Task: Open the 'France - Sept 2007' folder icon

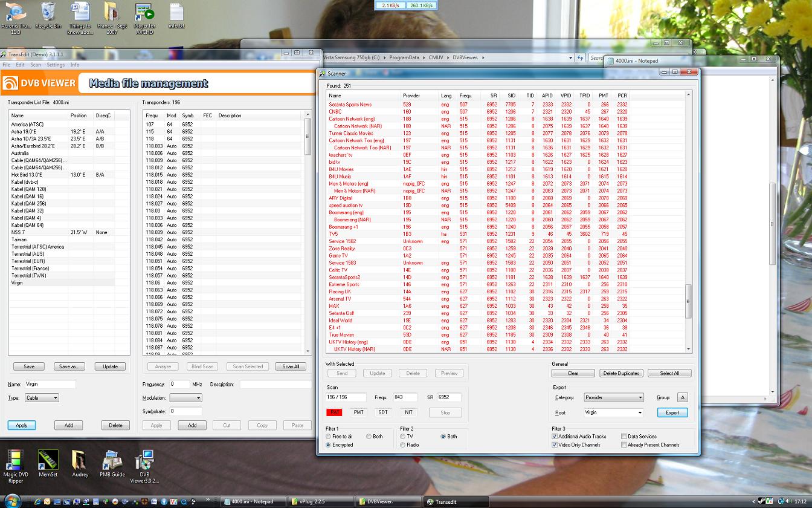Action: 112,18
